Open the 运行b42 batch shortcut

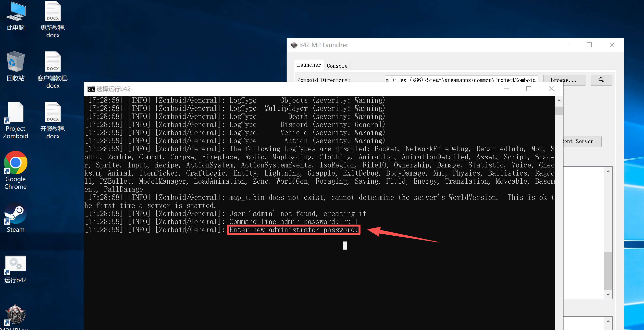15,264
